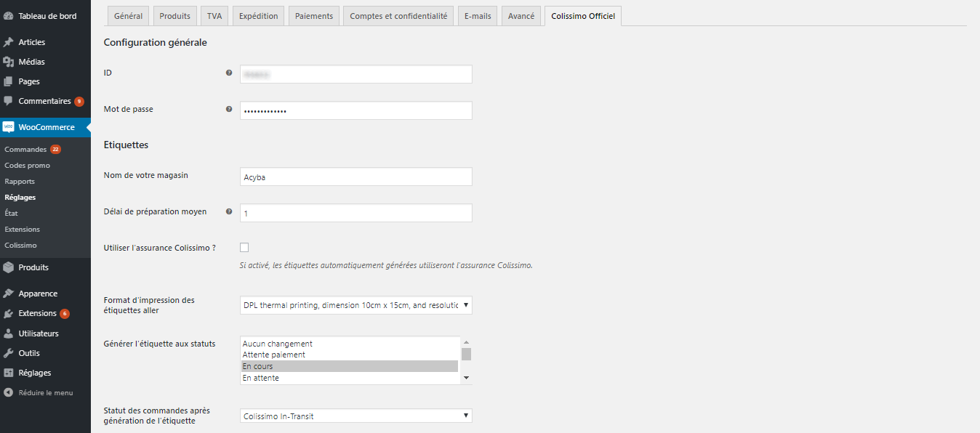Viewport: 980px width, 433px height.
Task: Go to Commandes in WooCommerce submenu
Action: [x=25, y=150]
